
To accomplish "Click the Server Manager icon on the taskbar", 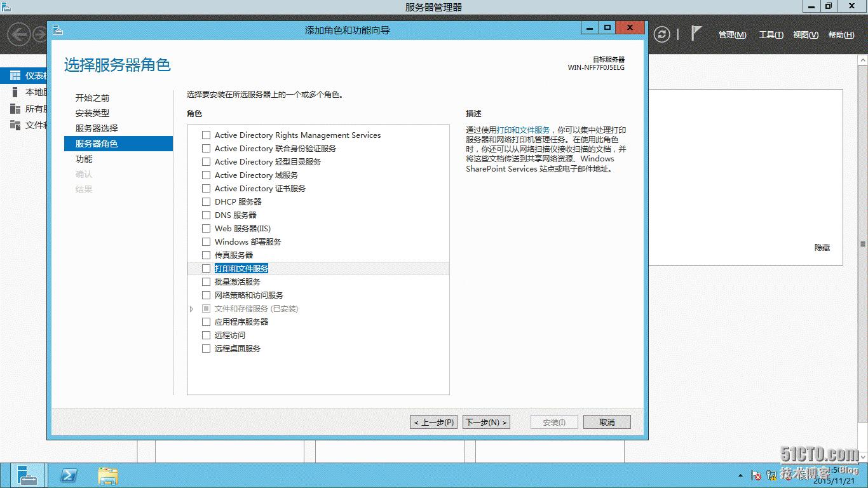I will pyautogui.click(x=29, y=476).
